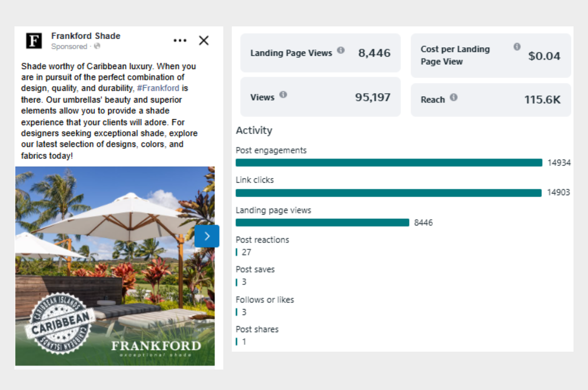
Task: Click the Views metric card
Action: click(x=320, y=97)
